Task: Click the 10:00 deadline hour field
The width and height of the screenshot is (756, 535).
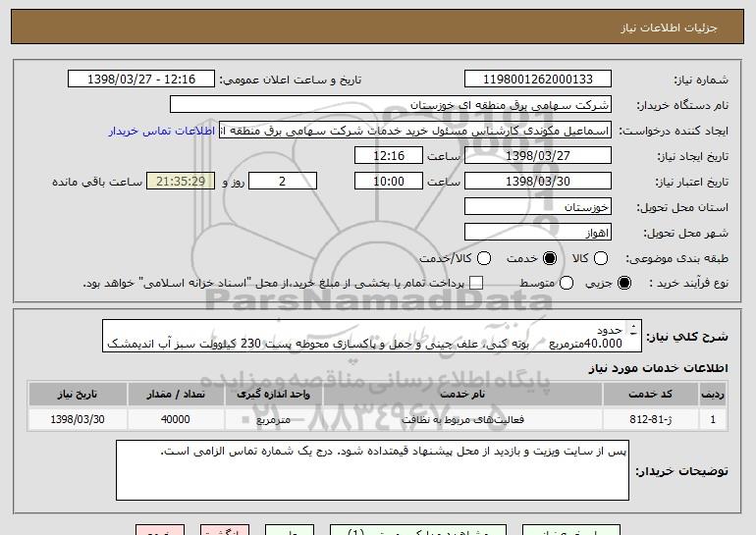Action: click(x=390, y=182)
